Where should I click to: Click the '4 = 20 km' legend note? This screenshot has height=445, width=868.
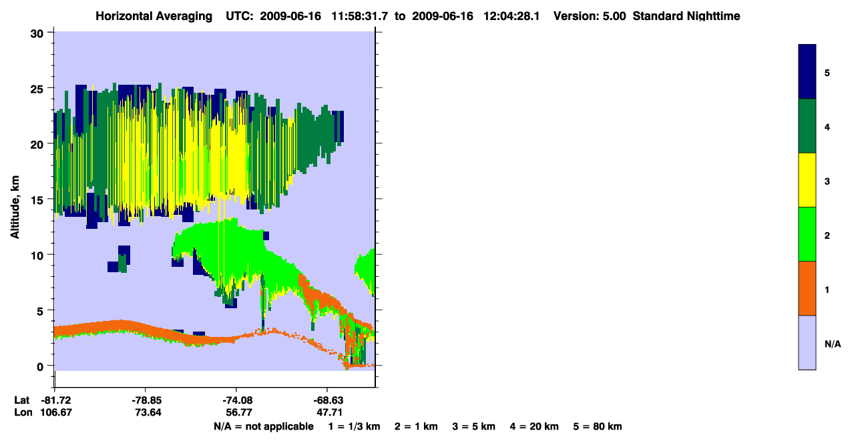click(534, 427)
